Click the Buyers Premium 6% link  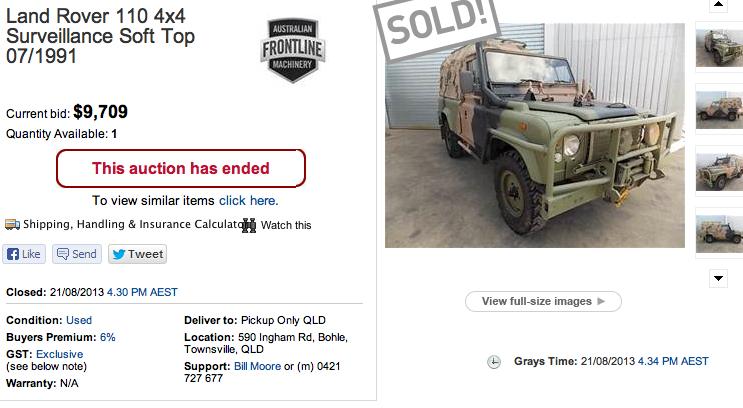(x=107, y=337)
